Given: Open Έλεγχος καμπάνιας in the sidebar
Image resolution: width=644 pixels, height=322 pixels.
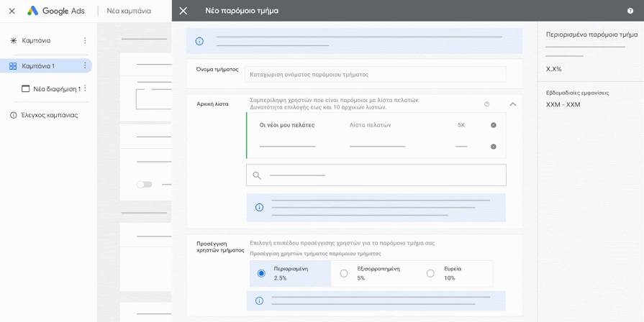Looking at the screenshot, I should [x=49, y=115].
